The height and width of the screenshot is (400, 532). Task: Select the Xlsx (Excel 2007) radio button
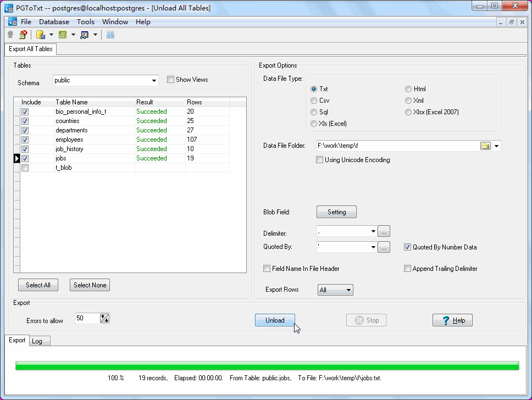[408, 112]
